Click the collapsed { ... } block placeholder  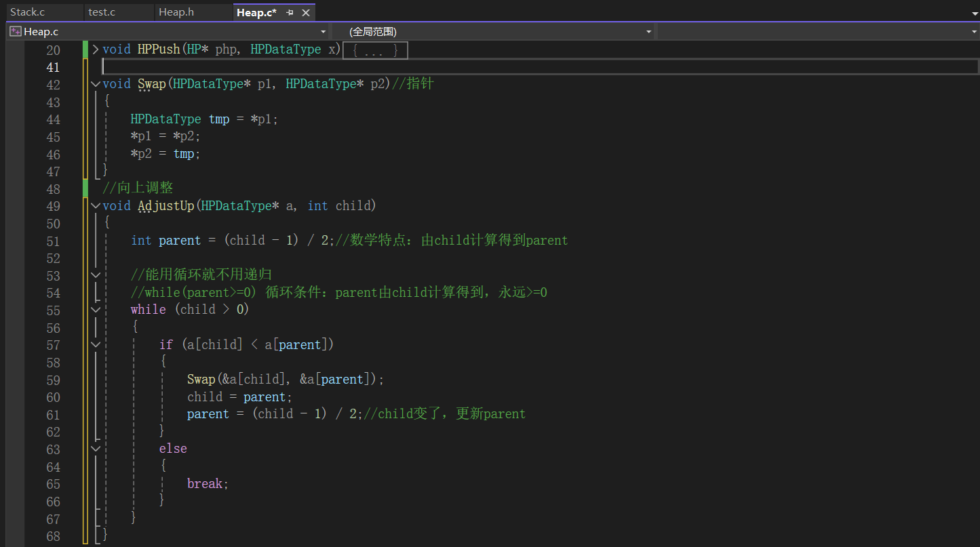375,50
